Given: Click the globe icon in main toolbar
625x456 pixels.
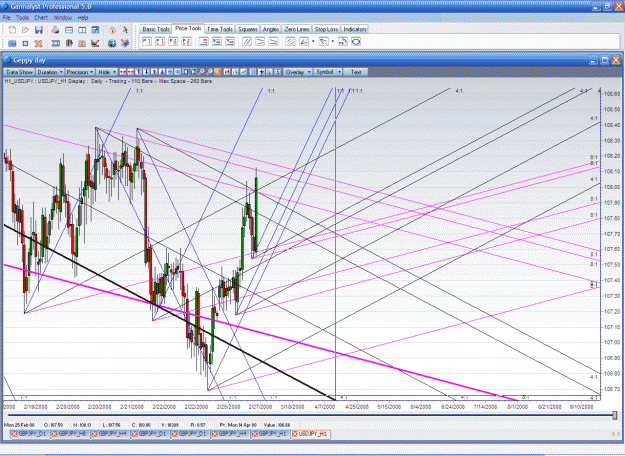Looking at the screenshot, I should 112,43.
